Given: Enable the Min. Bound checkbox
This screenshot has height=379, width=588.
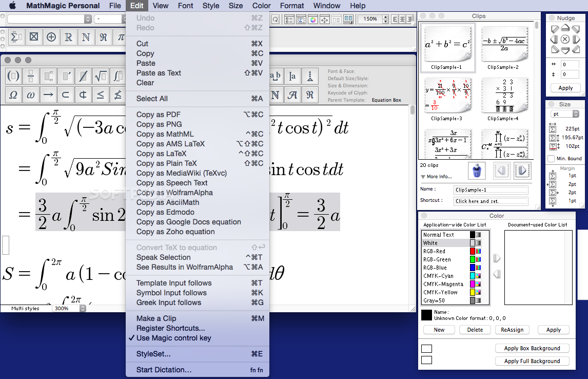Looking at the screenshot, I should coord(551,159).
